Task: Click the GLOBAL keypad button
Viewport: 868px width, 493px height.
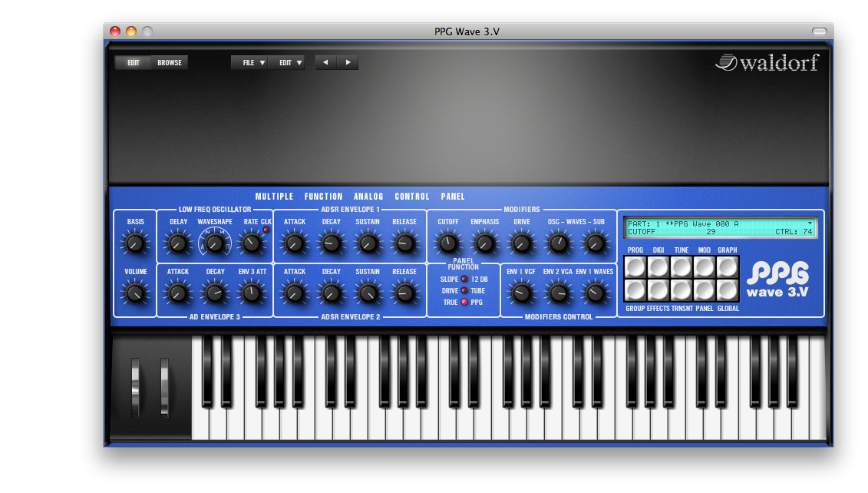Action: click(728, 290)
